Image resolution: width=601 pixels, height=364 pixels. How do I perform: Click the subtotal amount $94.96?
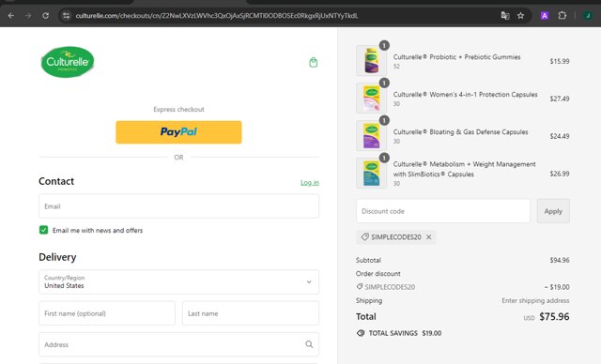[x=560, y=260]
